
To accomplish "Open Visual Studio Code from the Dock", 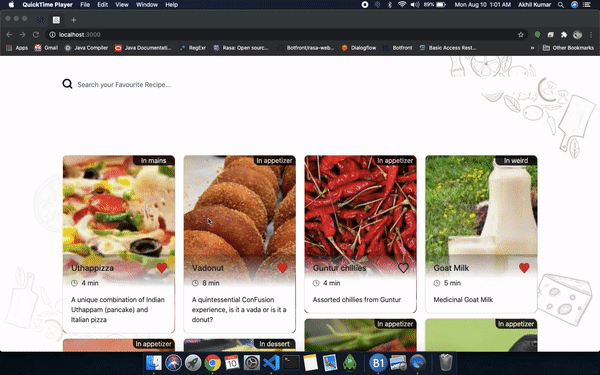I will [x=271, y=362].
